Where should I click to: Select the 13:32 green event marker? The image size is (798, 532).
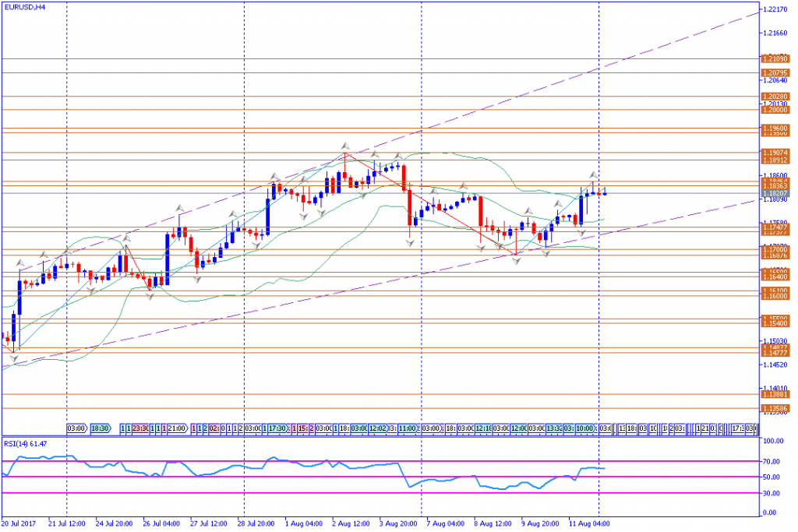tap(555, 428)
